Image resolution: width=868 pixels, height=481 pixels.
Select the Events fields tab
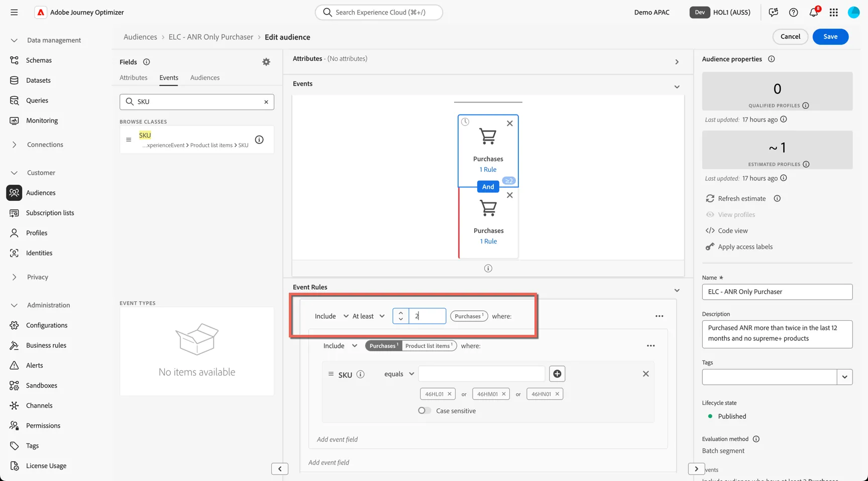[x=169, y=78]
